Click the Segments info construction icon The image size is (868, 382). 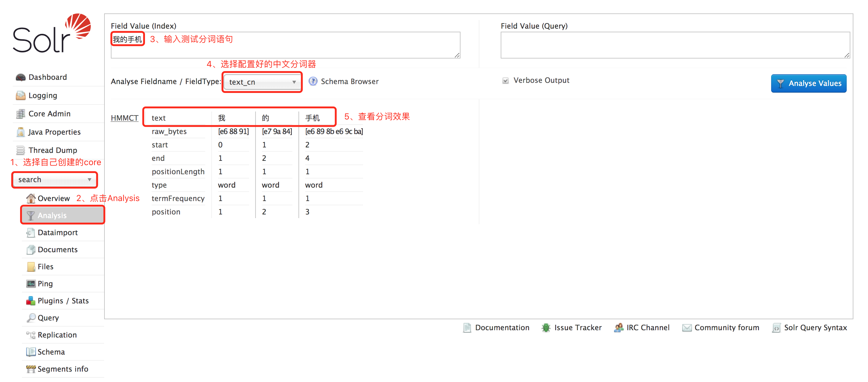tap(31, 369)
